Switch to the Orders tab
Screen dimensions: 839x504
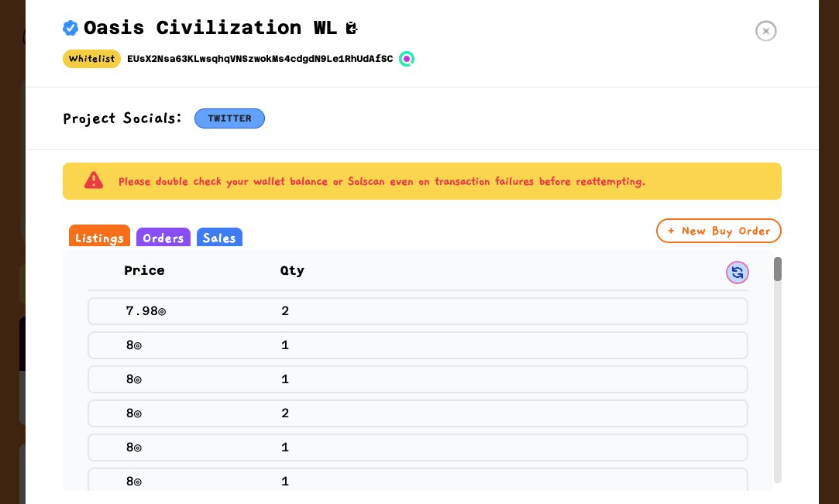click(163, 238)
